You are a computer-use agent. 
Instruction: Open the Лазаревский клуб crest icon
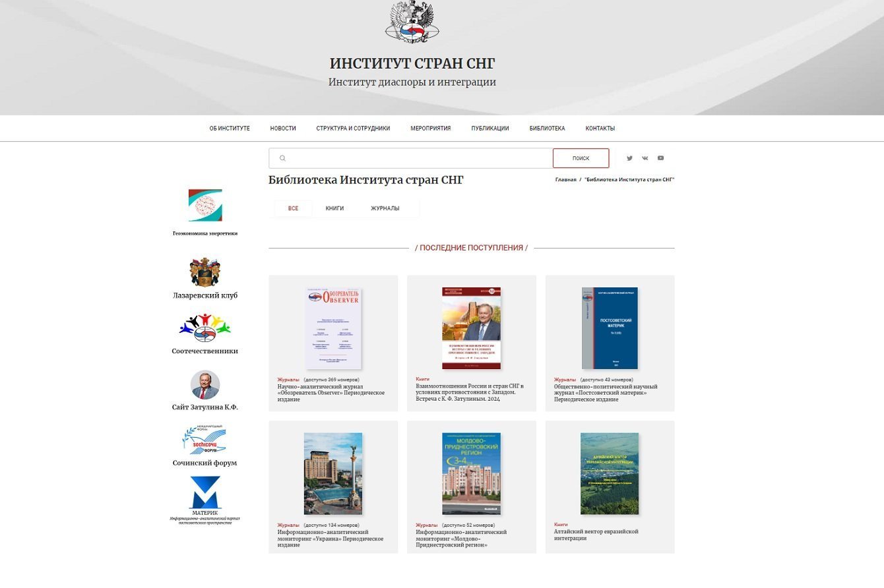coord(205,272)
